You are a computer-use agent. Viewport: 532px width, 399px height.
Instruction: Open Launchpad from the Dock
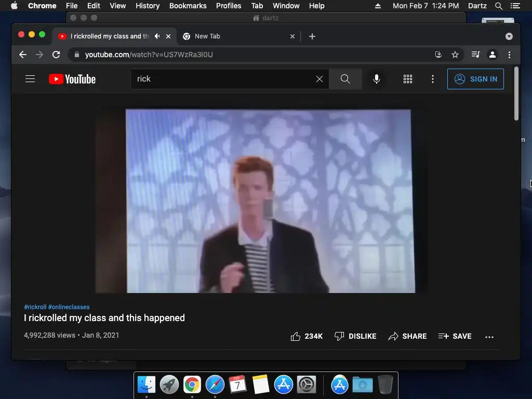169,385
